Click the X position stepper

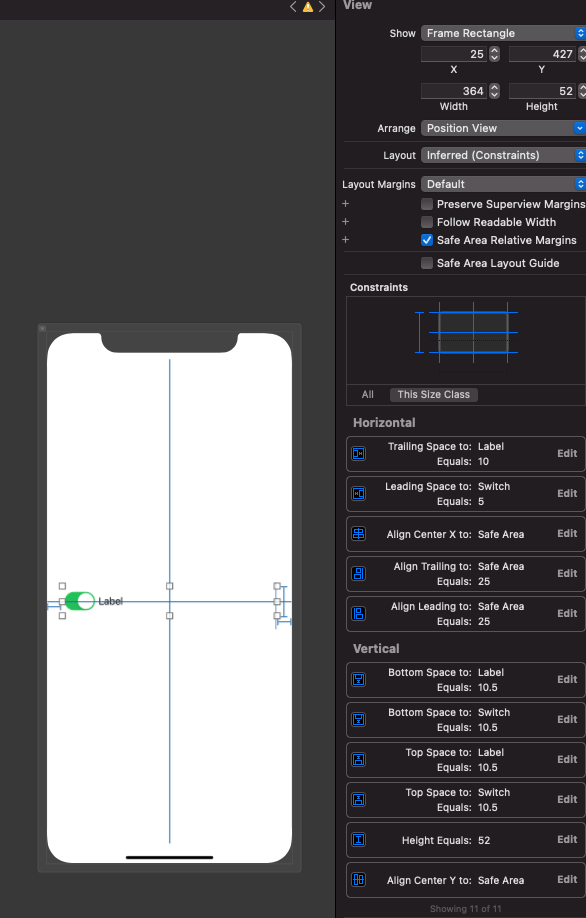pyautogui.click(x=495, y=54)
